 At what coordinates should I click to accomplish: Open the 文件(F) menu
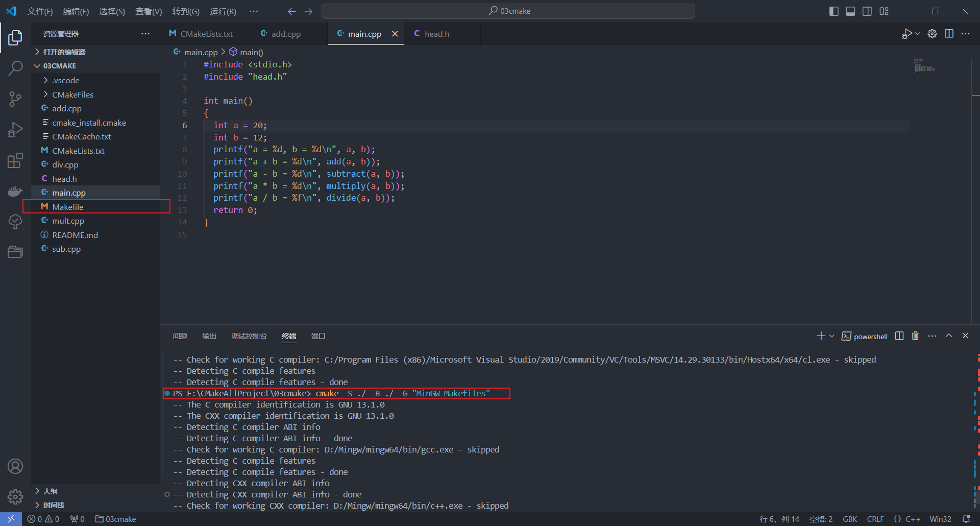[40, 11]
